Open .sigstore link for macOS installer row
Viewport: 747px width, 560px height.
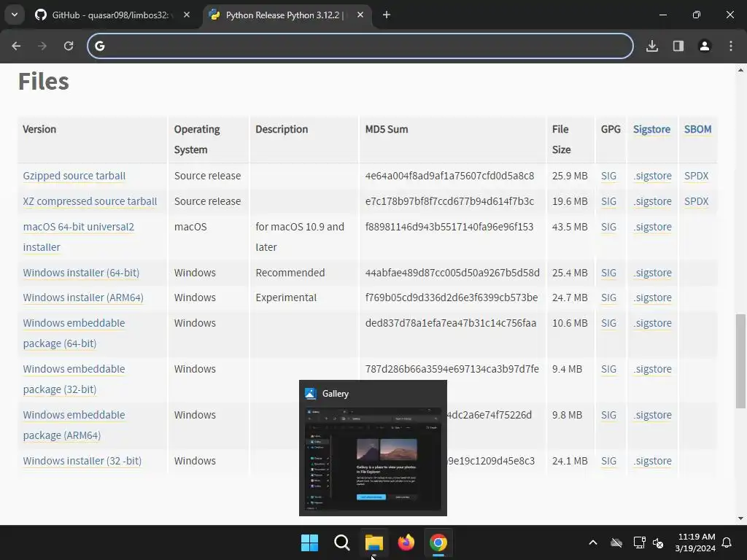652,227
